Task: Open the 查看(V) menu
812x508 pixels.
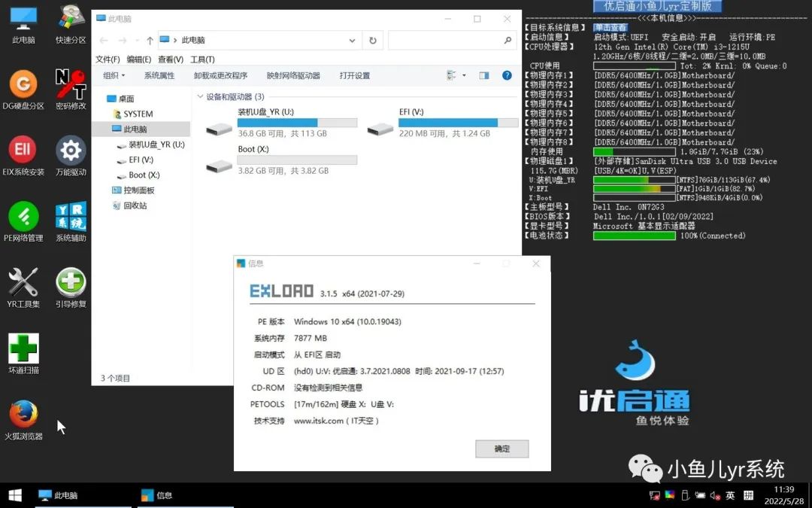Action: [x=171, y=59]
